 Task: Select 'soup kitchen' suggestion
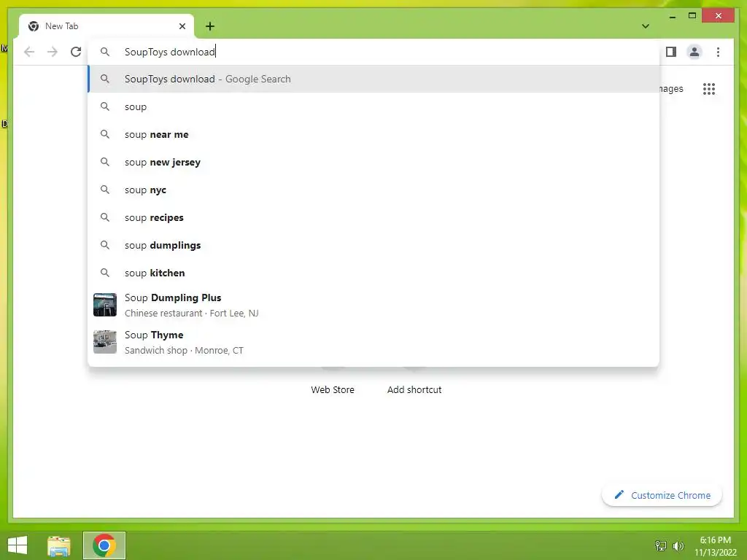pyautogui.click(x=373, y=273)
